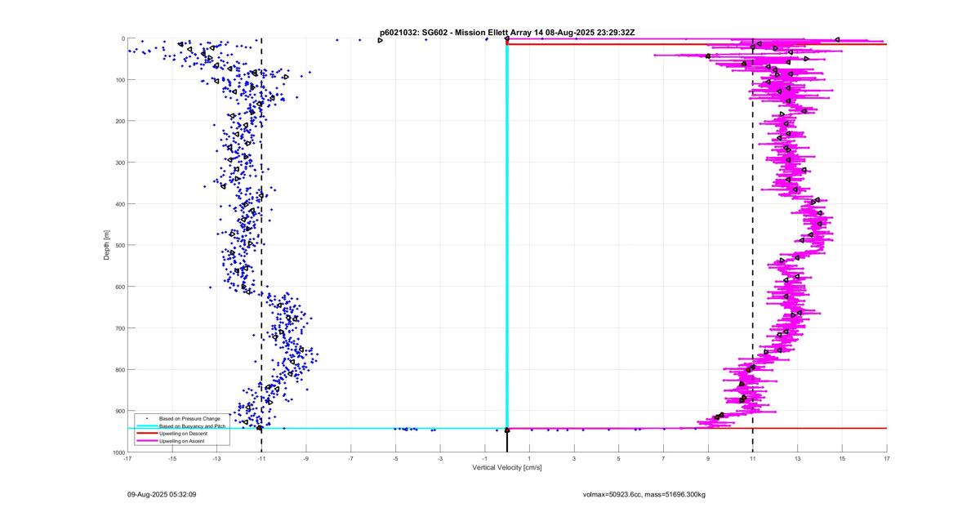This screenshot has height=508, width=980.
Task: Click depth axis tick label 700
Action: (119, 328)
